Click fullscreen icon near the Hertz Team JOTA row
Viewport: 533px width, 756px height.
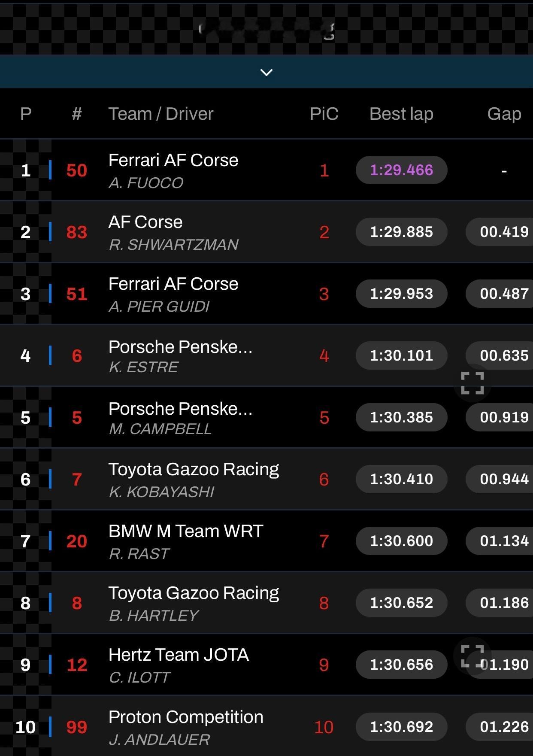tap(472, 656)
